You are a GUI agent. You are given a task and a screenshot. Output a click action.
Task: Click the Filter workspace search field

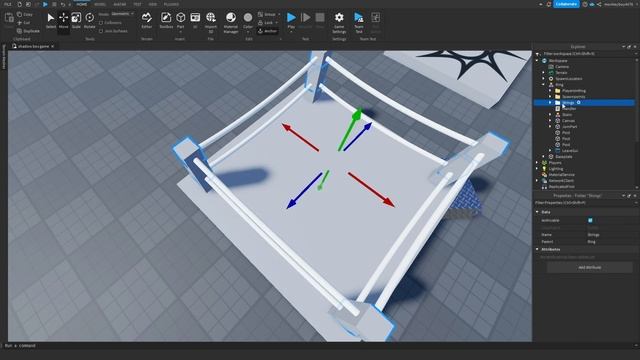tap(587, 53)
